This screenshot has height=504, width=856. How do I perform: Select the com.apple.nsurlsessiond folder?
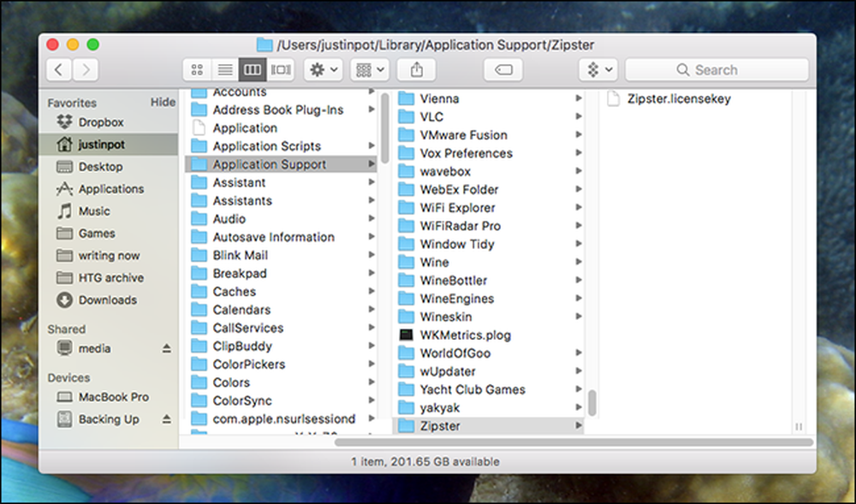click(x=281, y=419)
